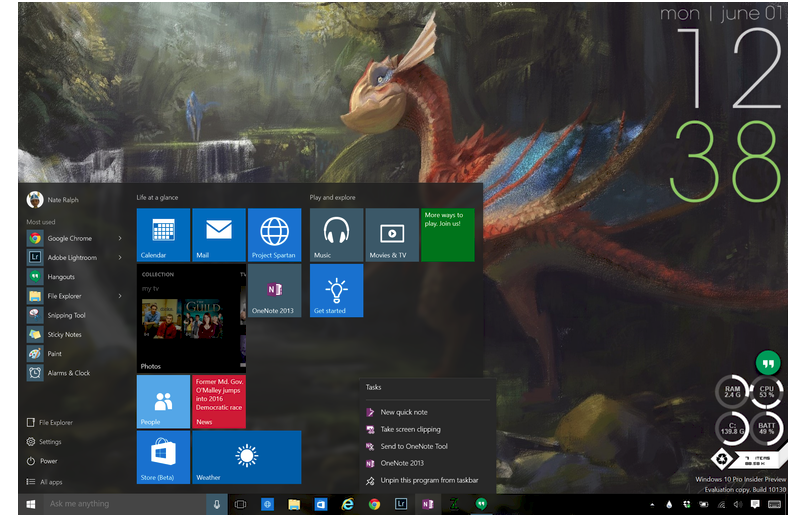
Task: Open Alarms & Clock from Most used
Action: pyautogui.click(x=75, y=373)
